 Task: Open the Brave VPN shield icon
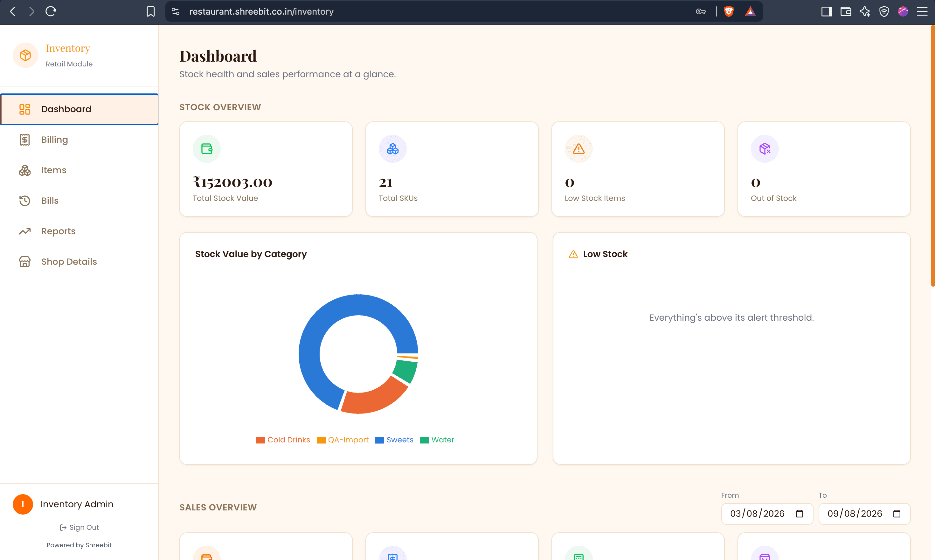884,11
